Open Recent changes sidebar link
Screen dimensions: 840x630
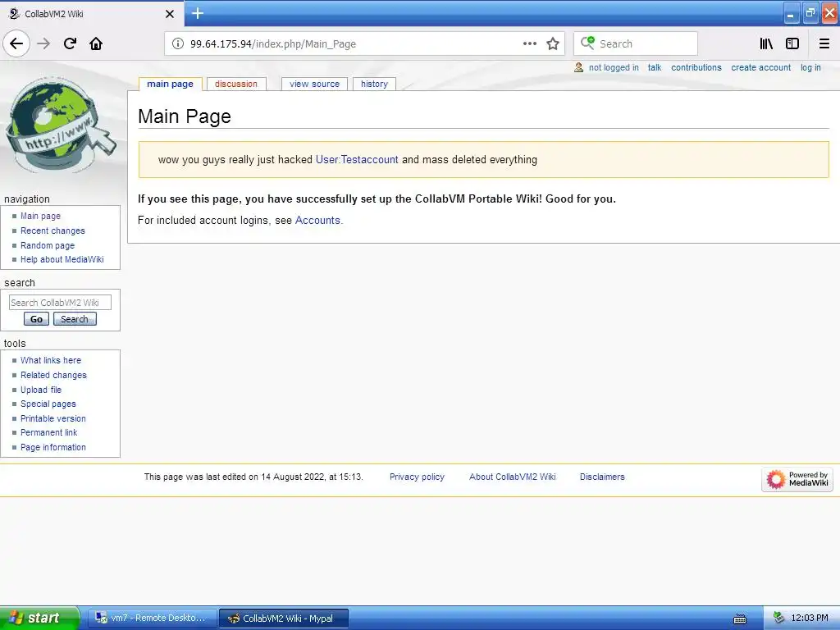[52, 231]
